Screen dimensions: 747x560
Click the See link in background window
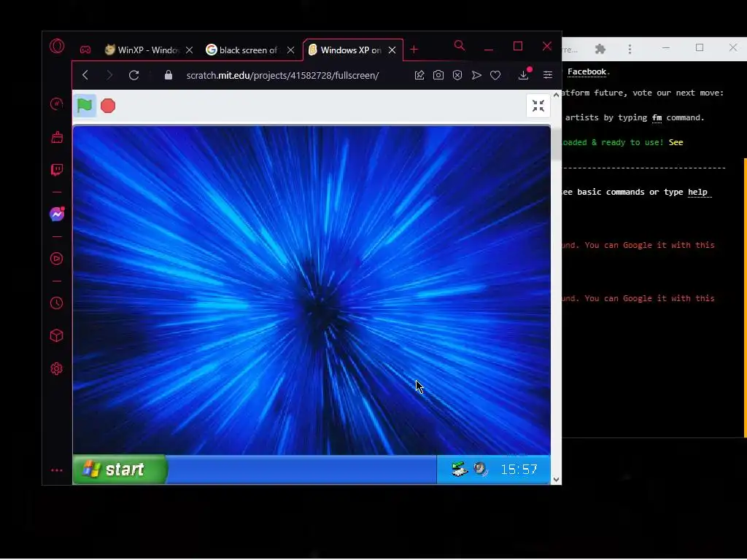tap(676, 142)
